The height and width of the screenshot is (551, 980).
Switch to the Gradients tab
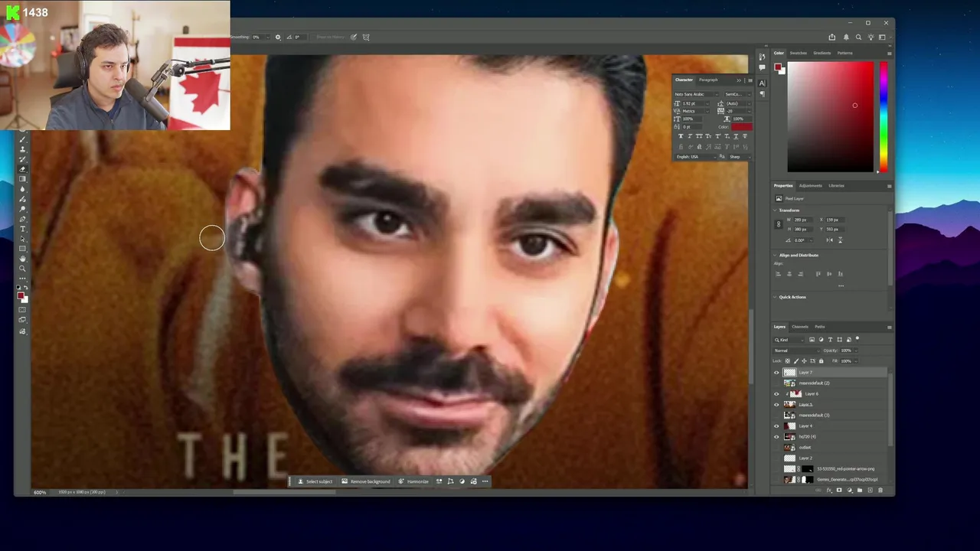pos(822,53)
